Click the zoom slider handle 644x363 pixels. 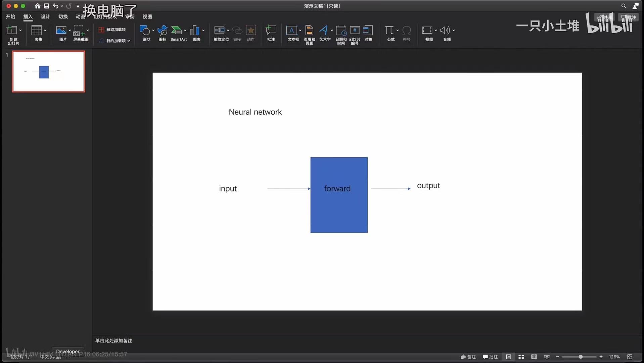581,357
